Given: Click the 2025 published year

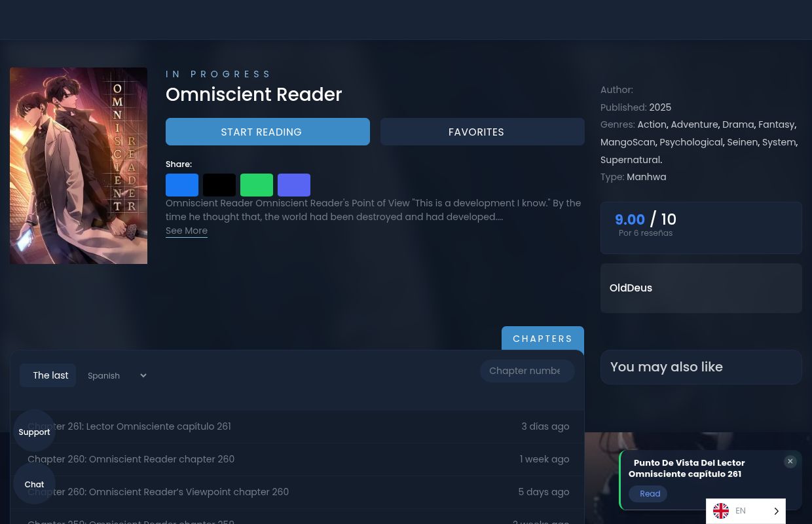Looking at the screenshot, I should tap(660, 107).
